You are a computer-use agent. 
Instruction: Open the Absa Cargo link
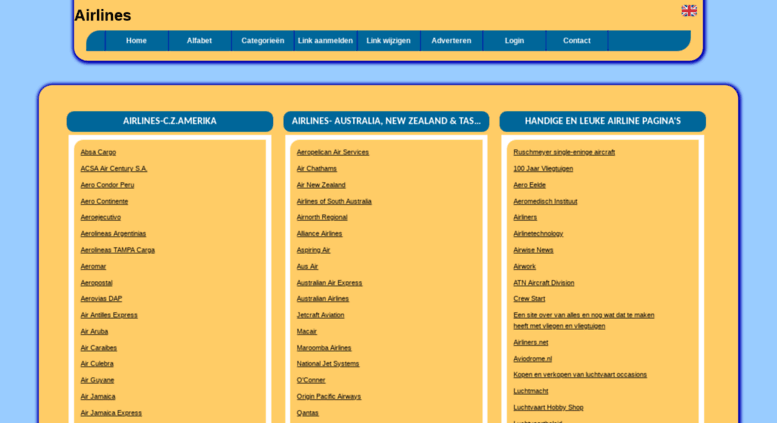click(x=98, y=152)
